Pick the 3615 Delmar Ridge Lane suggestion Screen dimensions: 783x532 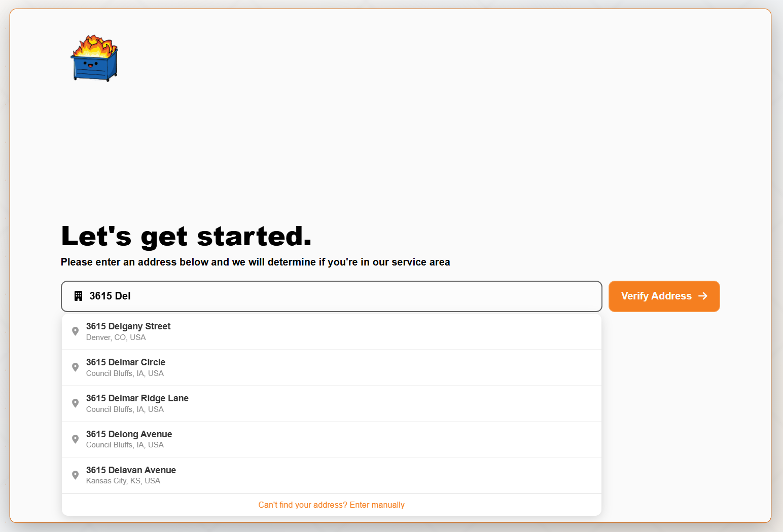[331, 403]
